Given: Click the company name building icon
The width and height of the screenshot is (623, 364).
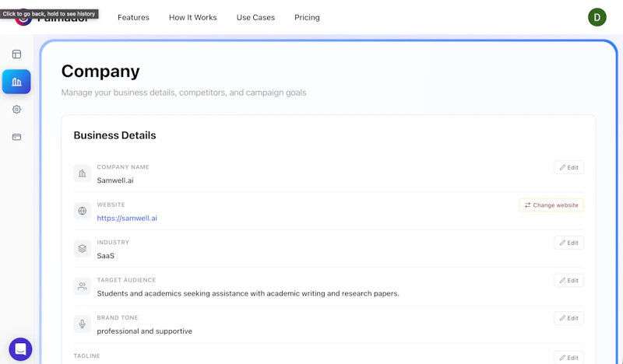Looking at the screenshot, I should pyautogui.click(x=83, y=173).
